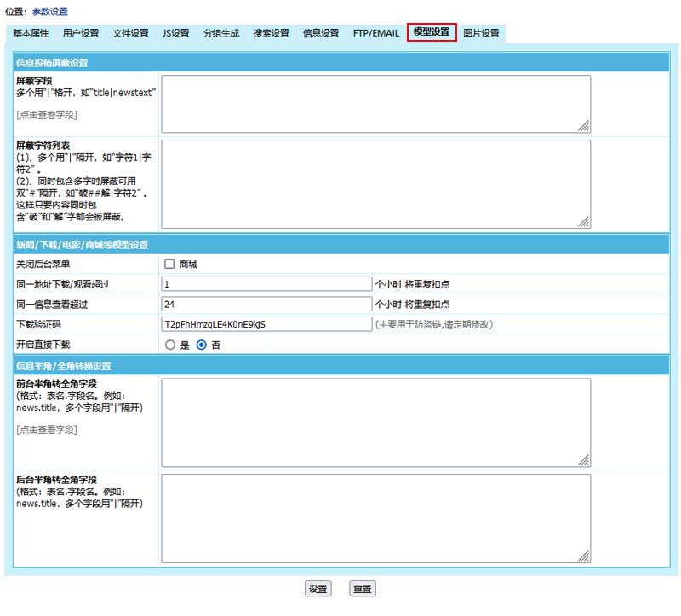Open the FTP/EMAIL tab
Viewport: 681px width, 616px height.
point(375,33)
